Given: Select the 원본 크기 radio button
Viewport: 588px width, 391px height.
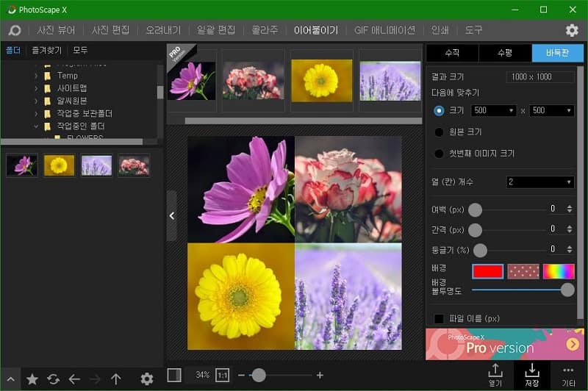Looking at the screenshot, I should pos(439,132).
